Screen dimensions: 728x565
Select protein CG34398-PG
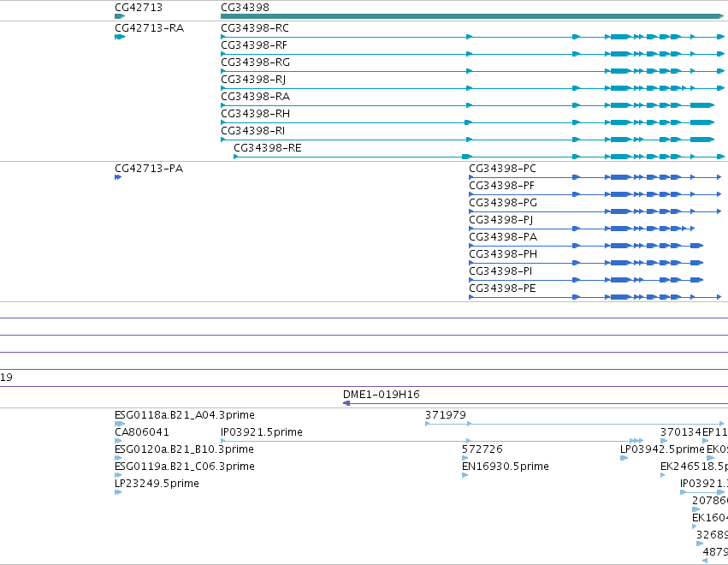tap(503, 203)
